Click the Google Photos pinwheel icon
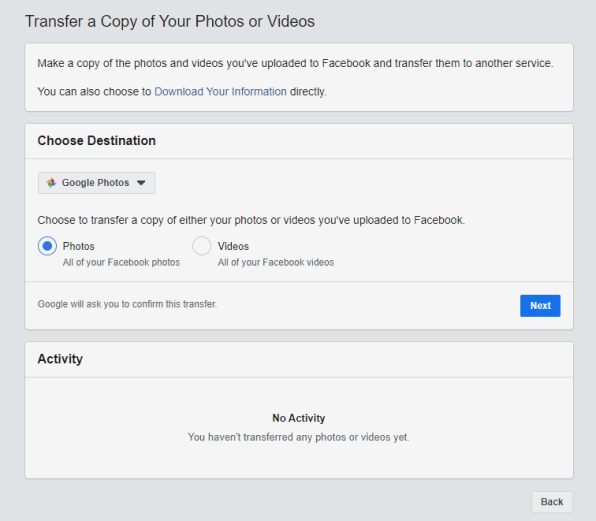 tap(51, 183)
